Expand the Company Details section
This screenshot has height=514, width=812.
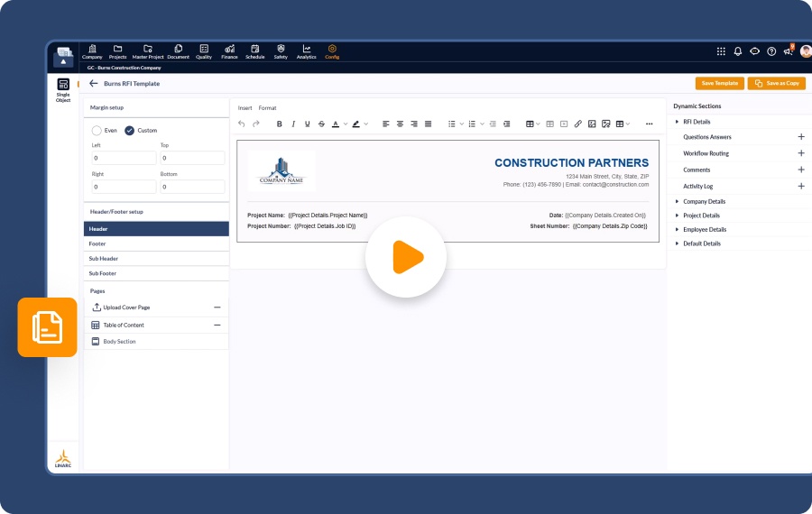click(677, 201)
